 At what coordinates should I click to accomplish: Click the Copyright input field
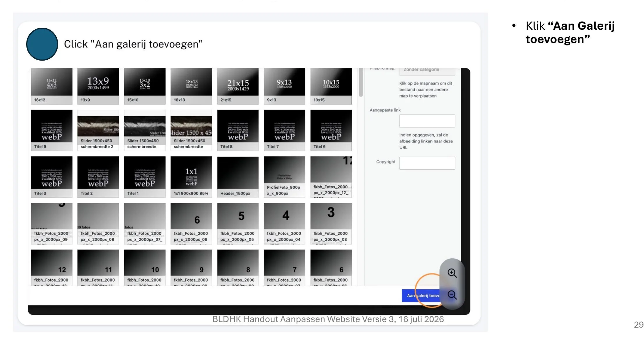click(x=427, y=163)
